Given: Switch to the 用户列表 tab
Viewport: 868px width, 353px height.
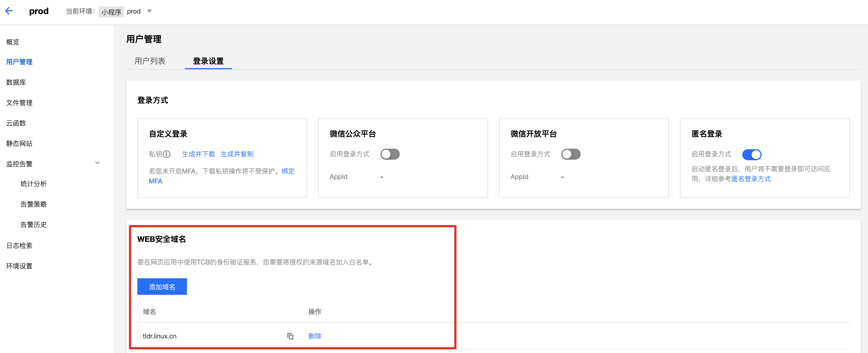Looking at the screenshot, I should pyautogui.click(x=150, y=61).
